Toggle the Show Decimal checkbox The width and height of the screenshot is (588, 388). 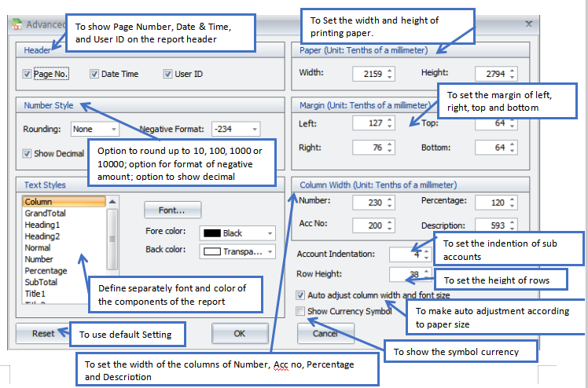click(27, 154)
